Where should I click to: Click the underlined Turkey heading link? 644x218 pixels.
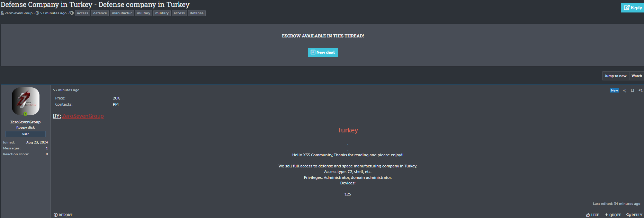(x=348, y=130)
